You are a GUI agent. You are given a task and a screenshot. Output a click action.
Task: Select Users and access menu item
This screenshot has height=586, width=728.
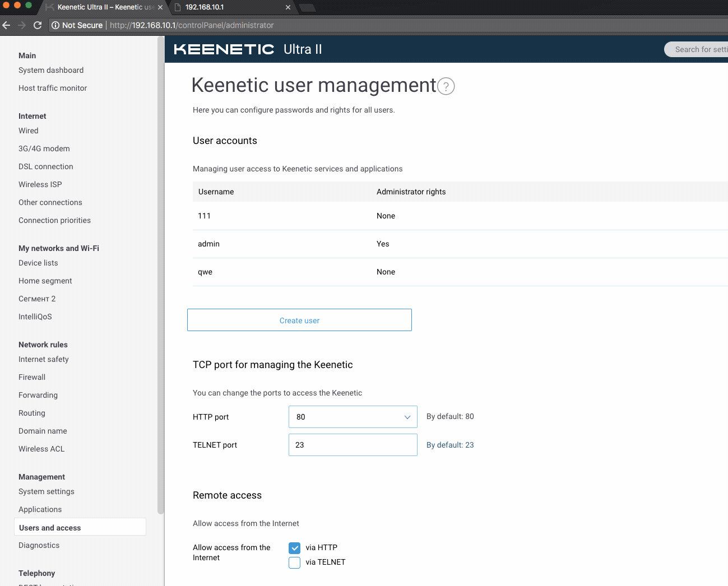point(80,527)
